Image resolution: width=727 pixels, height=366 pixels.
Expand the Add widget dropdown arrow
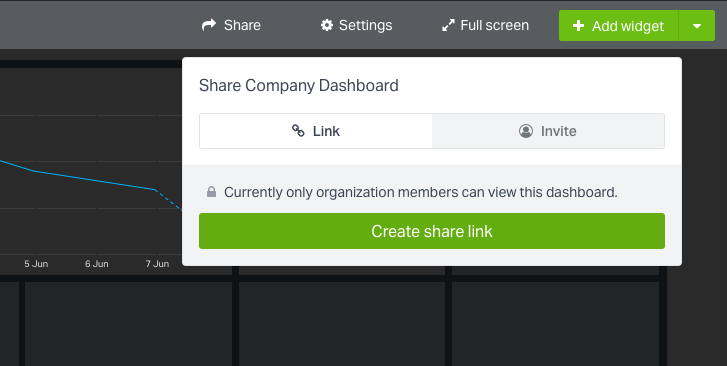tap(697, 26)
